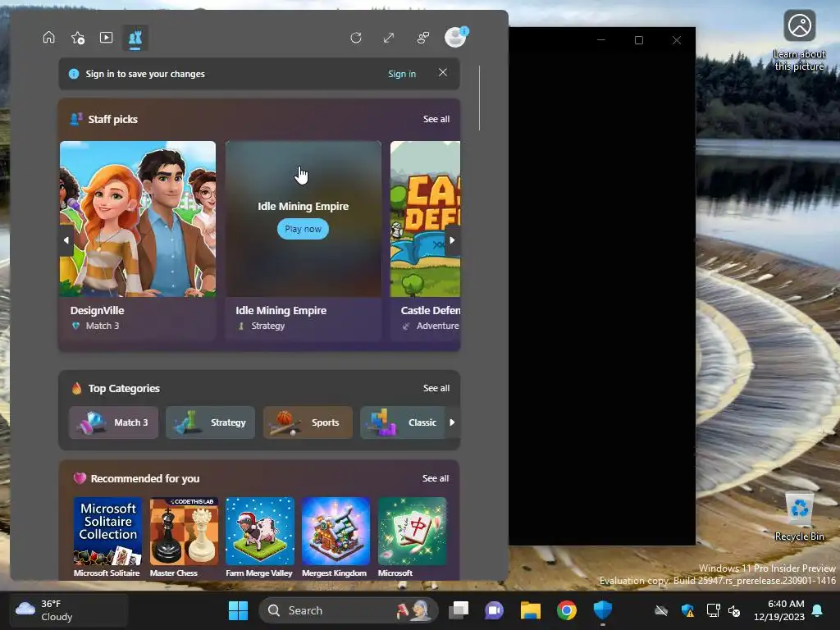Click the Idle Mining Empire title text

click(x=281, y=310)
